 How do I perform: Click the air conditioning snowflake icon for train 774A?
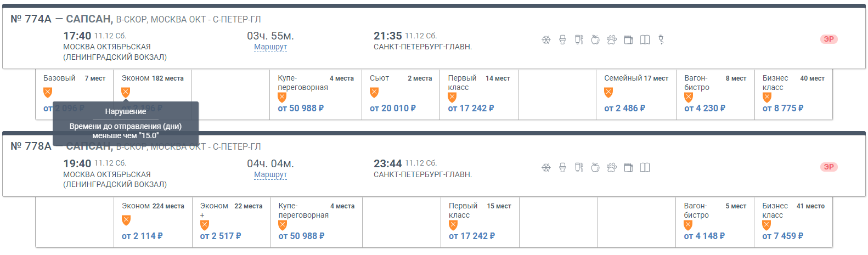click(x=546, y=40)
